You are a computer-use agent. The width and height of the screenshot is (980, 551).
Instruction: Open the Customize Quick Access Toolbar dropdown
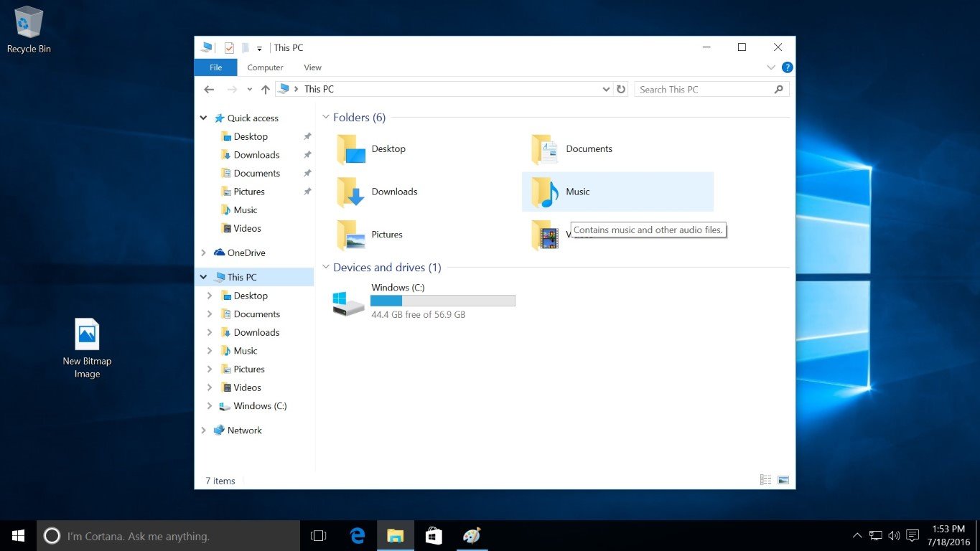tap(259, 49)
